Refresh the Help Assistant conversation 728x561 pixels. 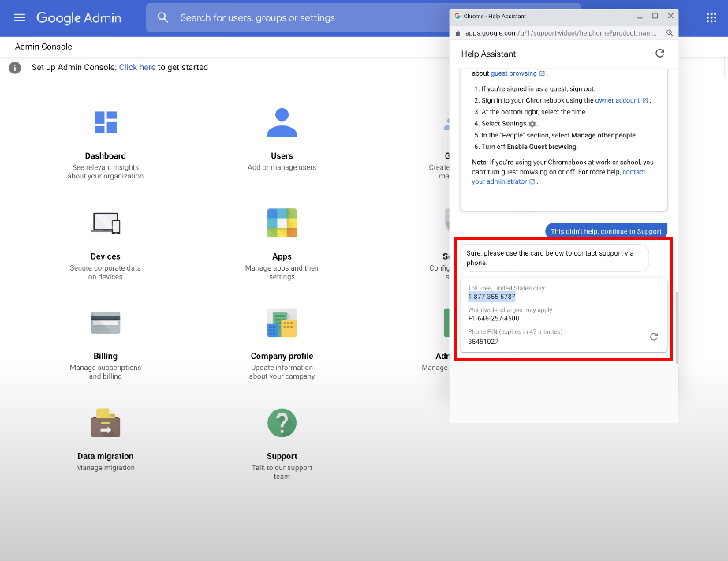click(x=659, y=54)
